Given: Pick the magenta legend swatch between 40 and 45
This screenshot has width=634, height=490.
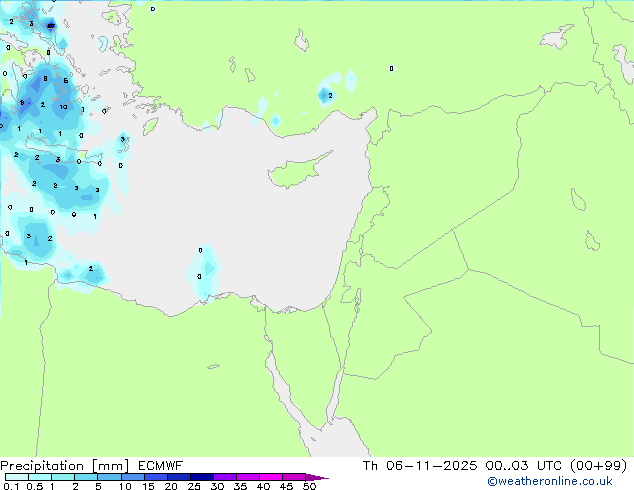Looking at the screenshot, I should [x=271, y=477].
